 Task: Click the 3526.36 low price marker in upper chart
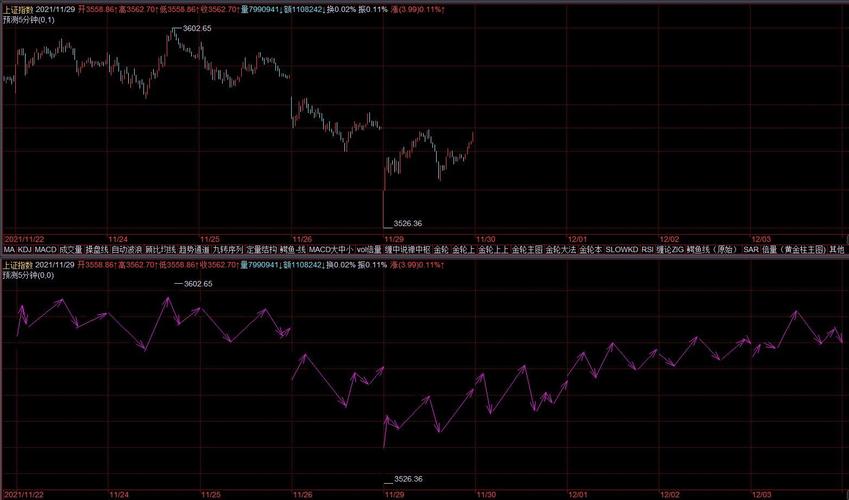(x=408, y=223)
